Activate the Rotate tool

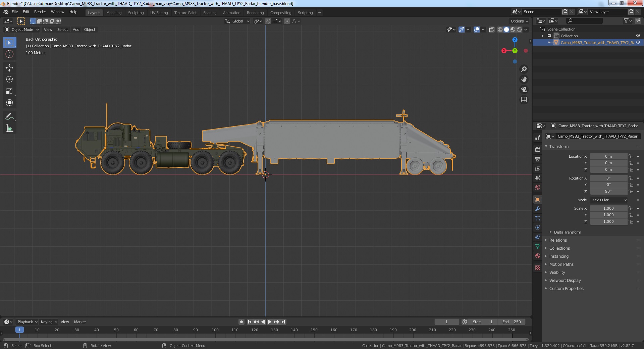pyautogui.click(x=9, y=80)
